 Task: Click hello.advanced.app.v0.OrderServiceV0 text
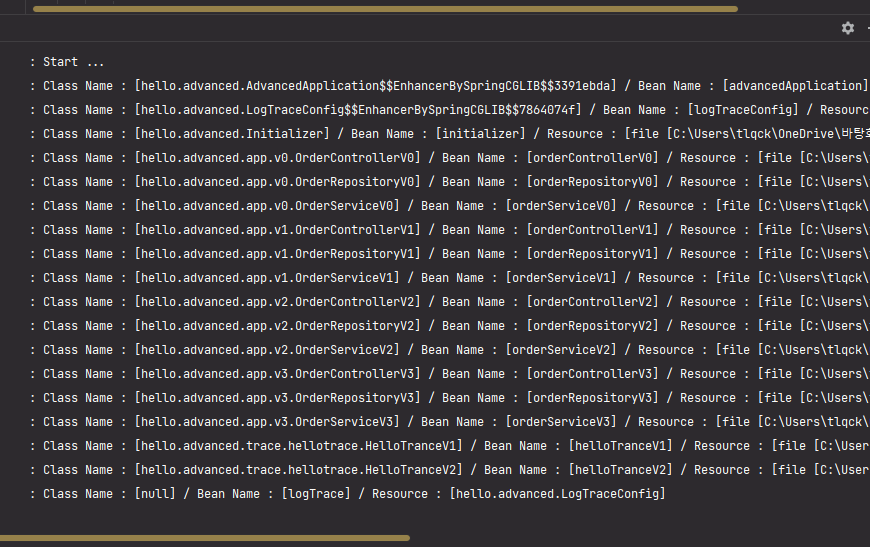point(267,206)
